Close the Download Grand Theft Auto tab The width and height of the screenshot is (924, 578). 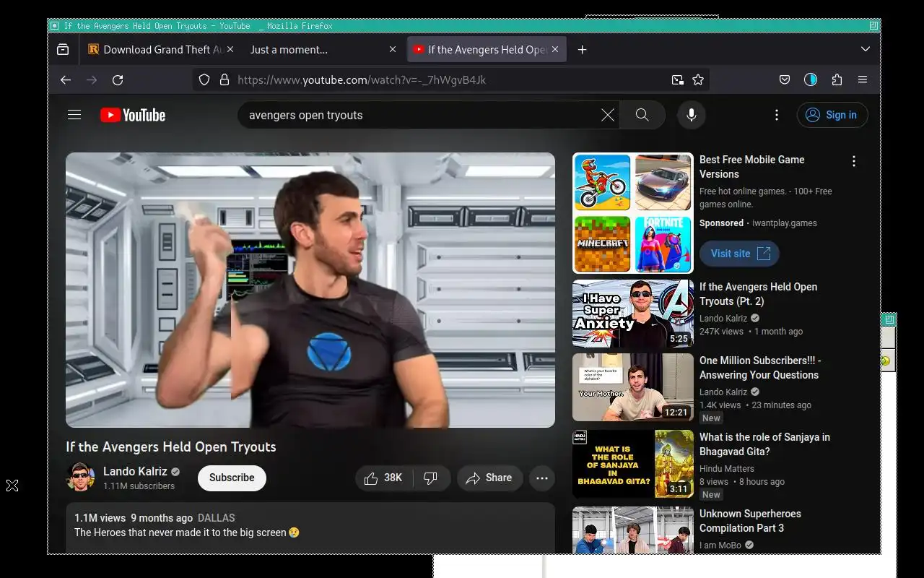[x=230, y=49]
